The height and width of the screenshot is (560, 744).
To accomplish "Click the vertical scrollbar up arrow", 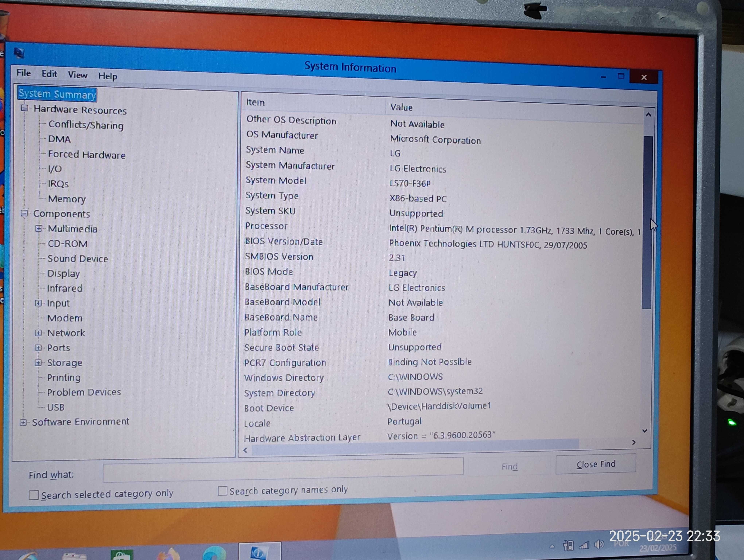I will click(x=648, y=115).
